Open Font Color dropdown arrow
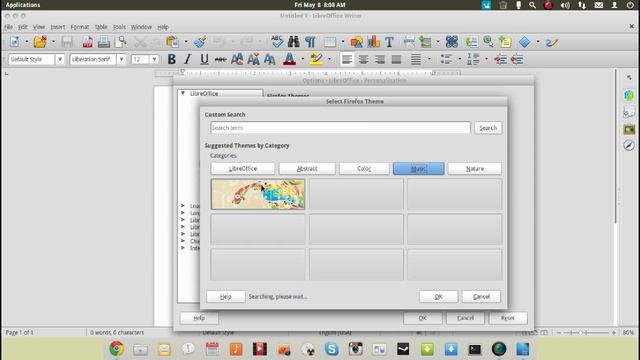 pyautogui.click(x=302, y=59)
